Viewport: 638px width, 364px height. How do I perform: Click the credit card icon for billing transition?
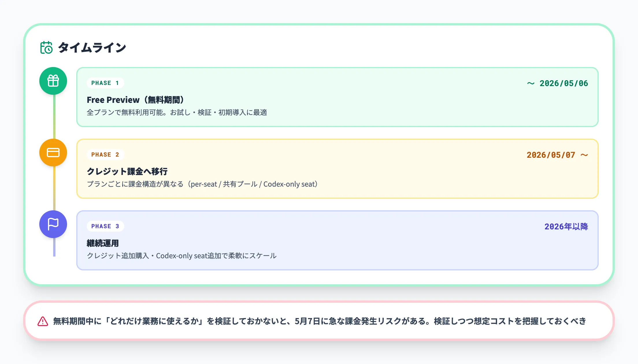pyautogui.click(x=53, y=153)
